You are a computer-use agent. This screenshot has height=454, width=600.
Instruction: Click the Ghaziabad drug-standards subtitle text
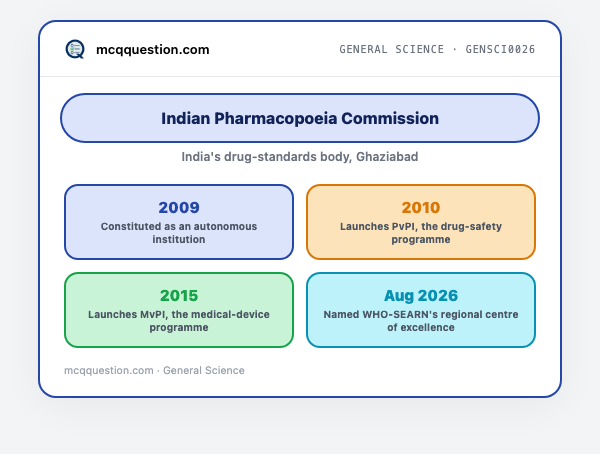[300, 157]
